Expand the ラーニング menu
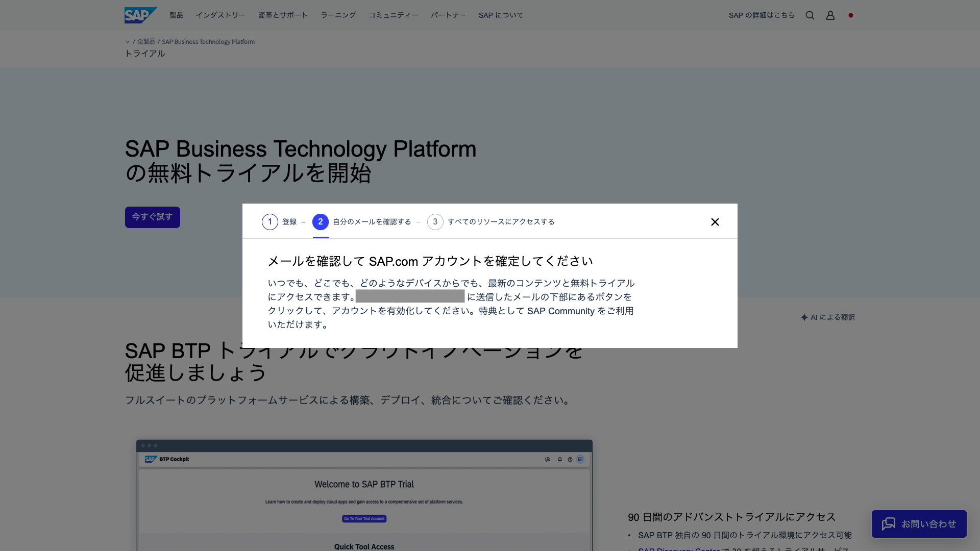This screenshot has height=551, width=980. (338, 15)
